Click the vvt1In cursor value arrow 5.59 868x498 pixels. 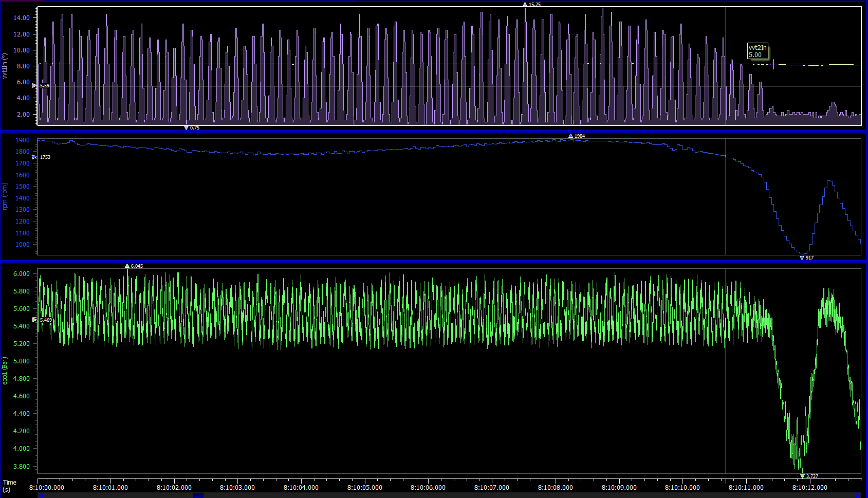[34, 86]
